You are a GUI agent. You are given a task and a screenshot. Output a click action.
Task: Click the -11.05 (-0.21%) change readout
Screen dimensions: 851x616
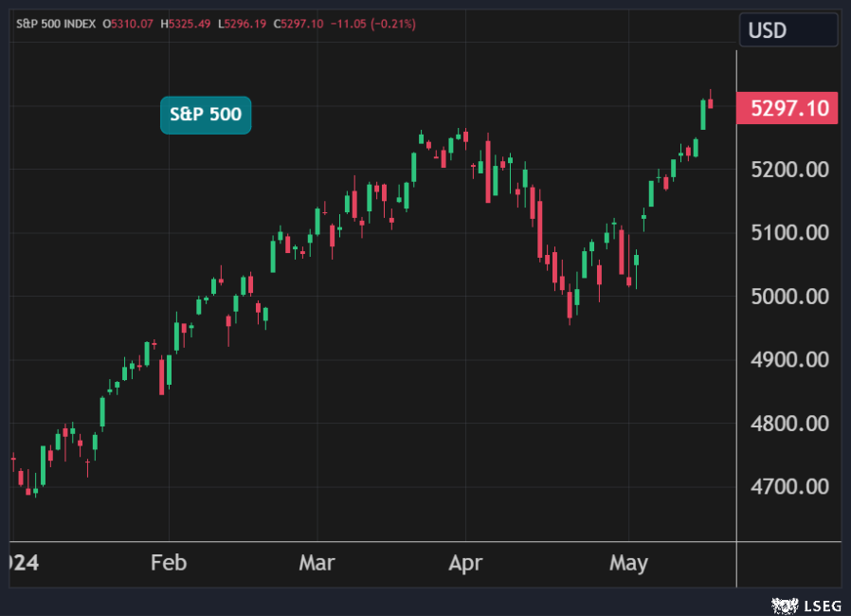coord(373,22)
